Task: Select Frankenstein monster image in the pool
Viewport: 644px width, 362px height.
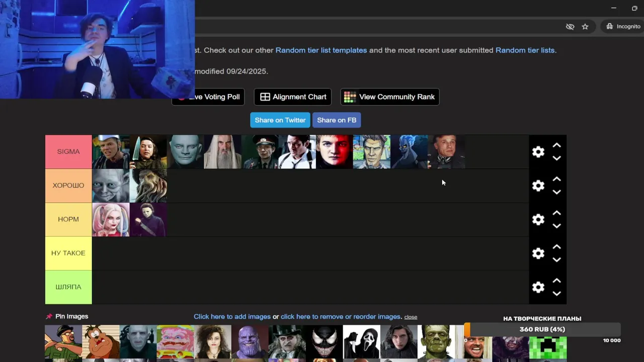Action: [x=436, y=342]
